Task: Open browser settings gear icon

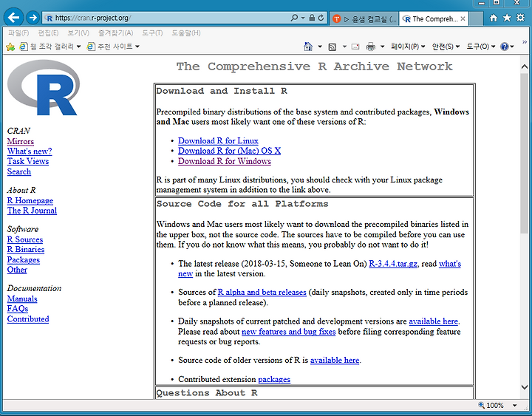Action: pos(520,18)
